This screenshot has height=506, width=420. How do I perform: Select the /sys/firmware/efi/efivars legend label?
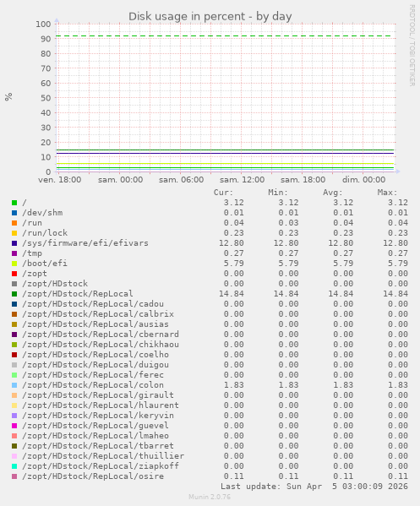tap(85, 243)
